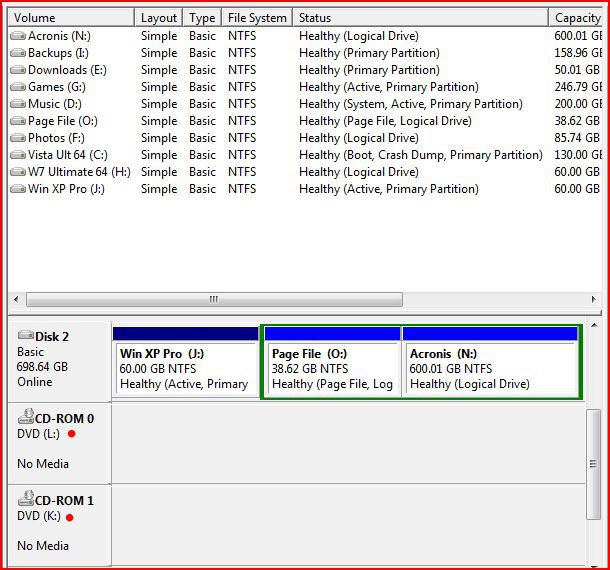
Task: Click the 130.00 GB capacity cell
Action: tap(578, 155)
